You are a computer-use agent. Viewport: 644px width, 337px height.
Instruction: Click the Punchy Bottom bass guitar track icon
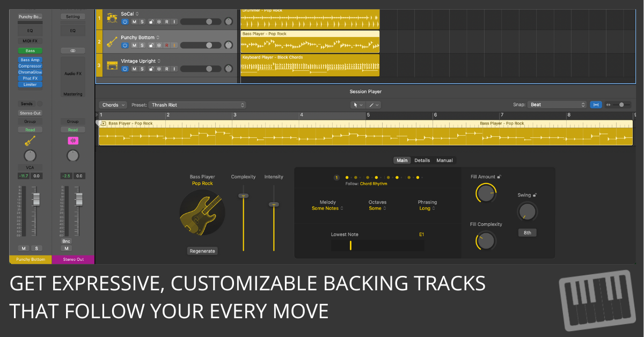[x=112, y=41]
